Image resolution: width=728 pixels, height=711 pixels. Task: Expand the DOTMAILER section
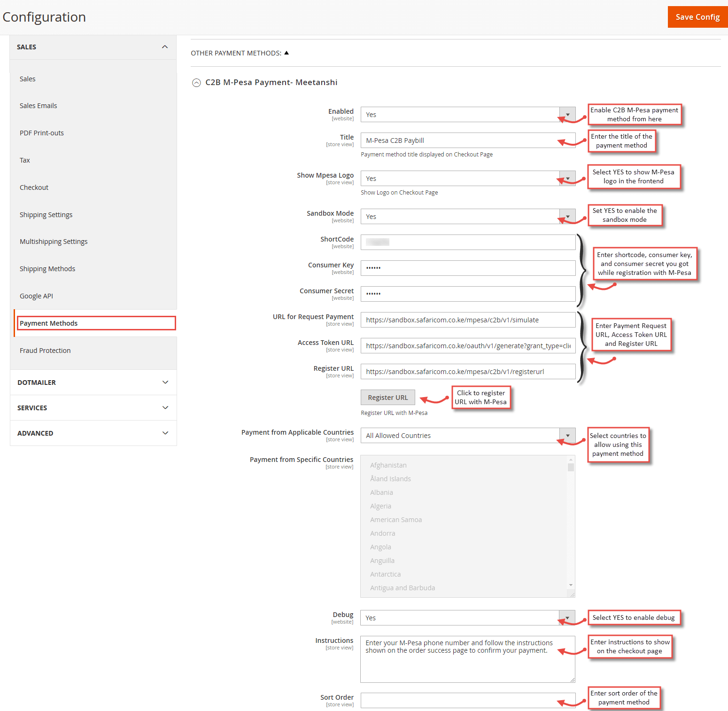(93, 383)
